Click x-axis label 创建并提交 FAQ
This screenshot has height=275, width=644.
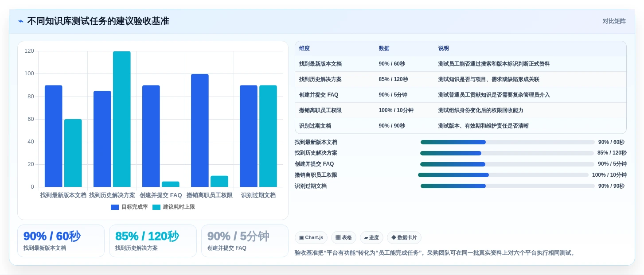(x=161, y=195)
